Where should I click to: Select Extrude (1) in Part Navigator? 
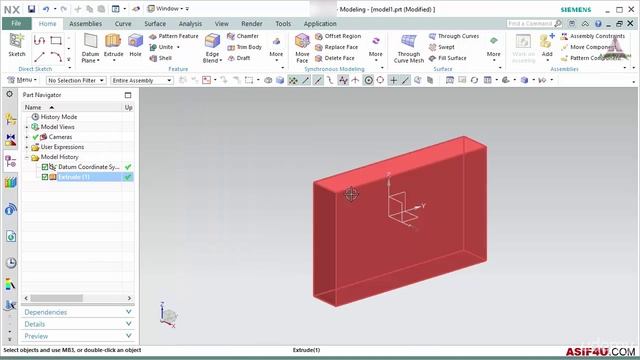click(74, 177)
